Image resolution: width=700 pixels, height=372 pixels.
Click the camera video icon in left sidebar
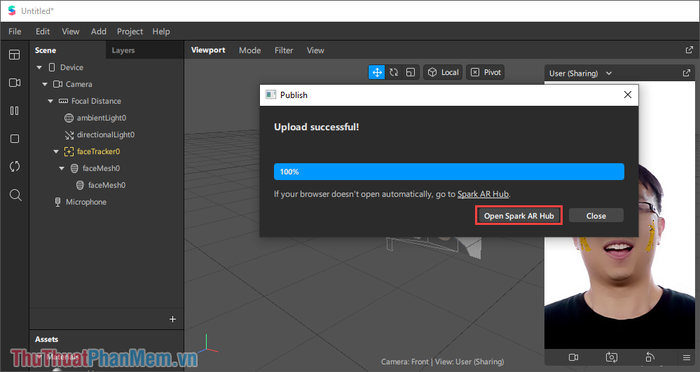click(x=15, y=83)
